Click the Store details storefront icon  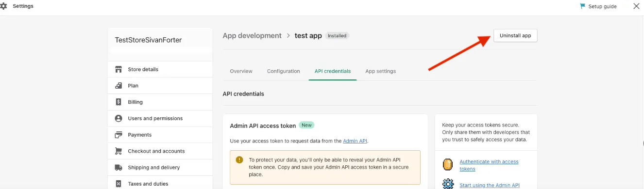[x=119, y=69]
